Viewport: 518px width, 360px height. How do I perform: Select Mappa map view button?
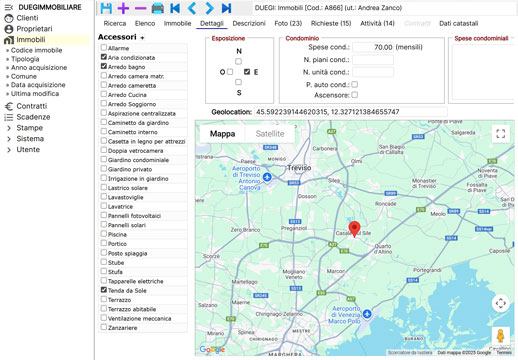click(x=222, y=134)
